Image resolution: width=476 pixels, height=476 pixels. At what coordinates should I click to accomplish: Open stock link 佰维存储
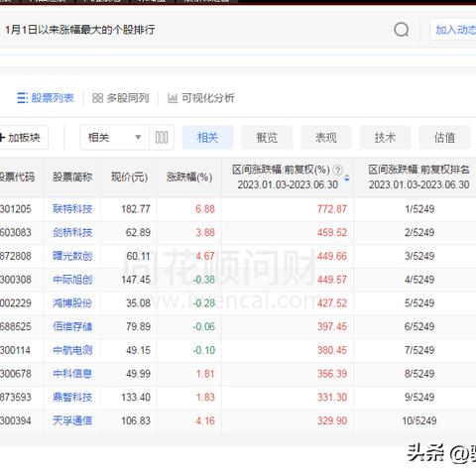72,326
